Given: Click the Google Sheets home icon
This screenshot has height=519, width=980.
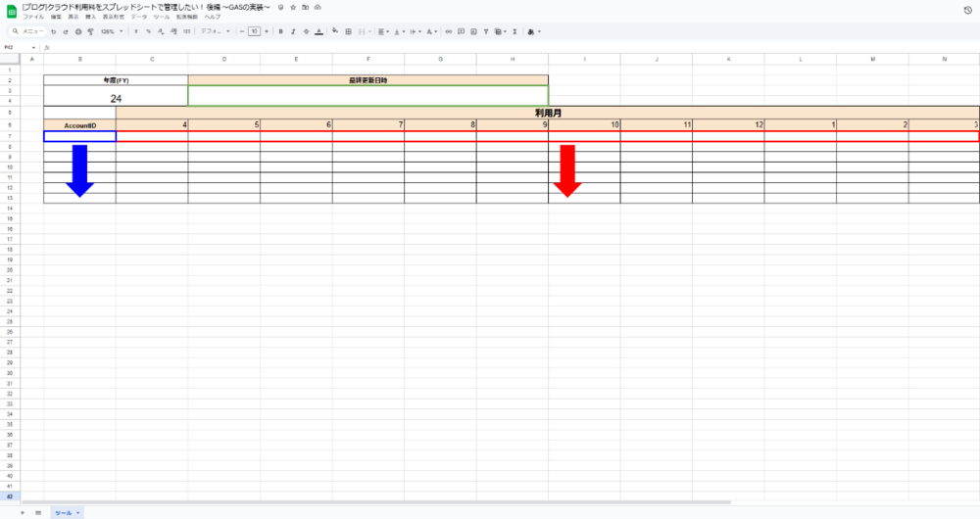Looking at the screenshot, I should point(11,12).
